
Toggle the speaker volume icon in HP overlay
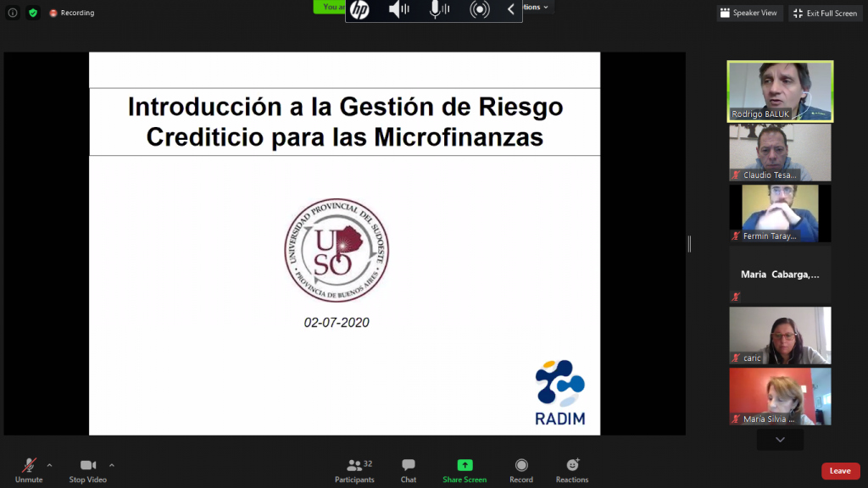pyautogui.click(x=398, y=9)
